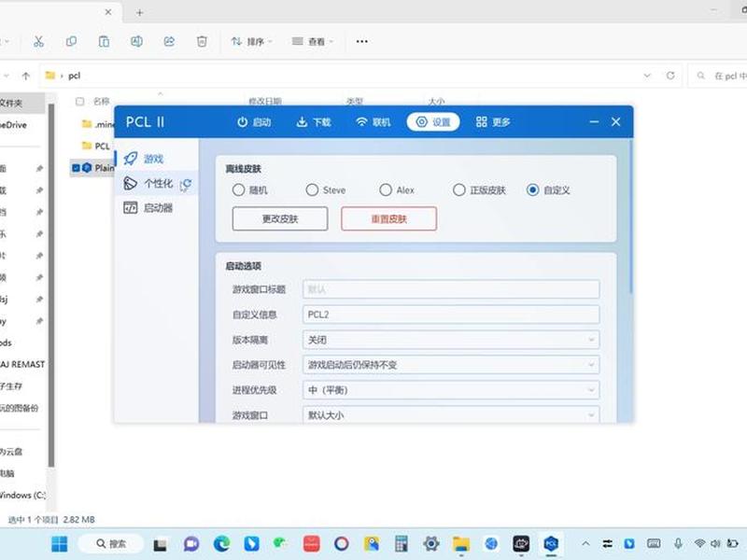This screenshot has height=560, width=747.
Task: Select 启动器 in the PCL settings sidebar
Action: (x=156, y=208)
